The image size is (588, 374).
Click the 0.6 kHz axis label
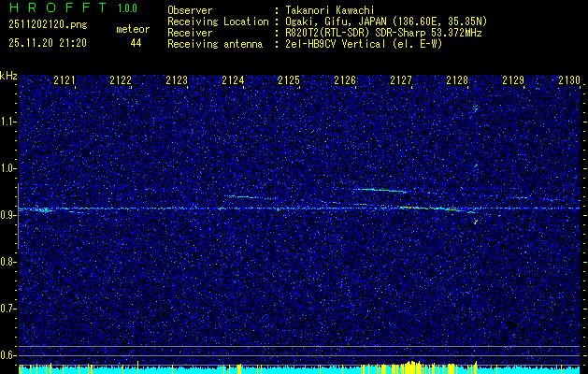click(8, 355)
